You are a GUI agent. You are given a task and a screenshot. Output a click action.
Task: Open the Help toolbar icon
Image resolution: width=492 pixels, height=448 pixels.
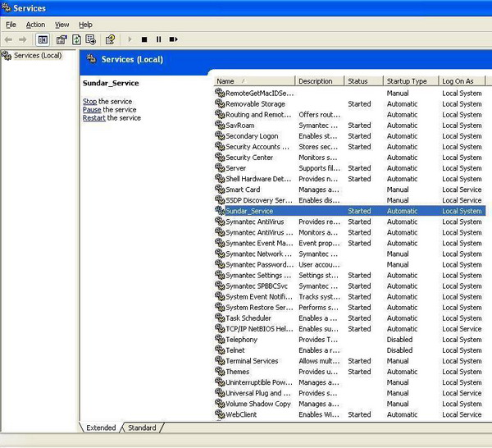tap(110, 39)
